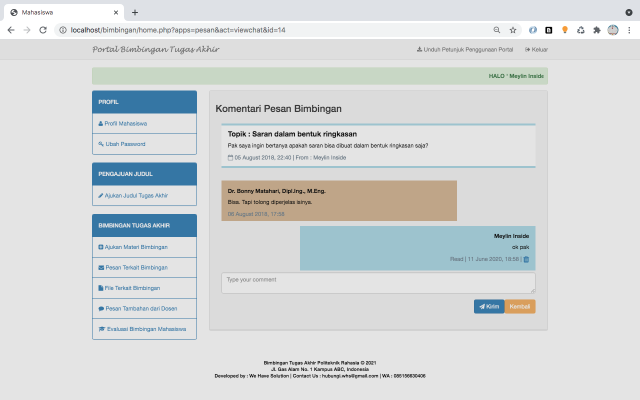Screen dimensions: 640x400
Task: Click the zoom magnifier icon in address bar
Action: tap(497, 30)
